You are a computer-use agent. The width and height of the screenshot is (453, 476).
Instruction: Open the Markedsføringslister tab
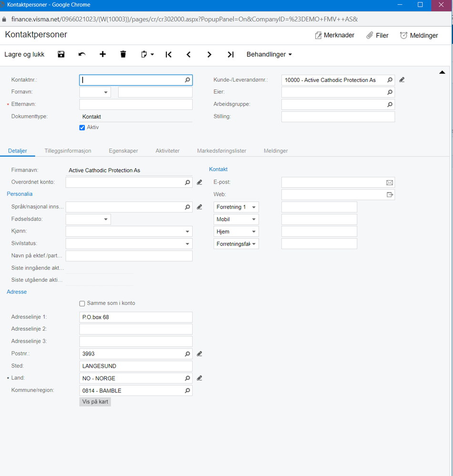click(221, 151)
